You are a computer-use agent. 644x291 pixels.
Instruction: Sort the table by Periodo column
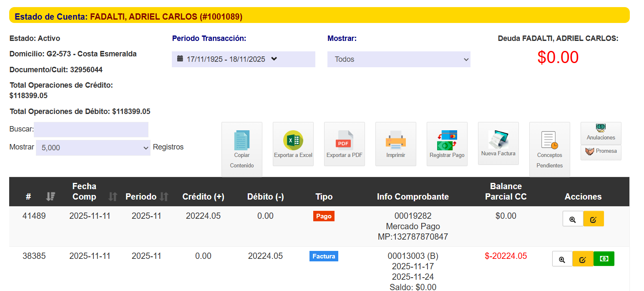(164, 197)
